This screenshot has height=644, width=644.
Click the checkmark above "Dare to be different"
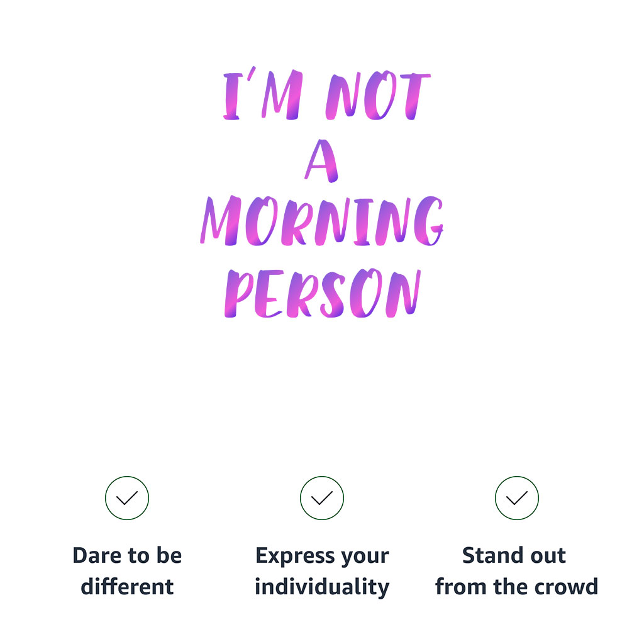point(127,498)
